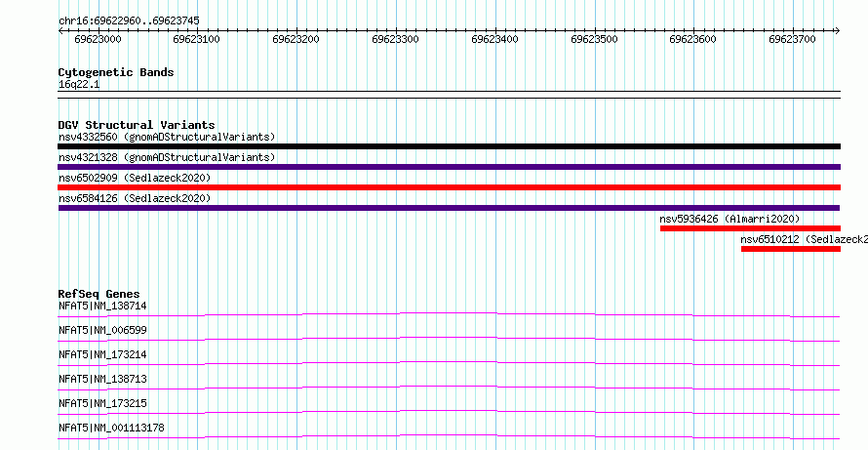
Task: Open transcript label NFAT5|NM_138714
Action: (x=102, y=306)
